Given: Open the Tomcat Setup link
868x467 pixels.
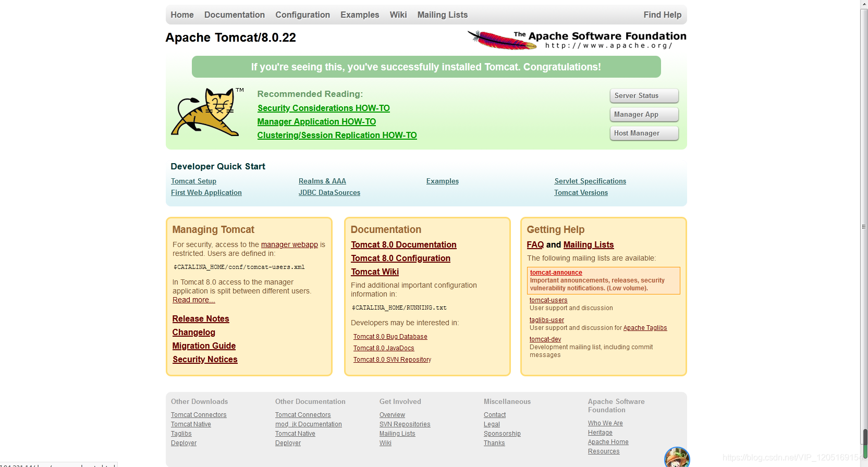Looking at the screenshot, I should pos(193,181).
